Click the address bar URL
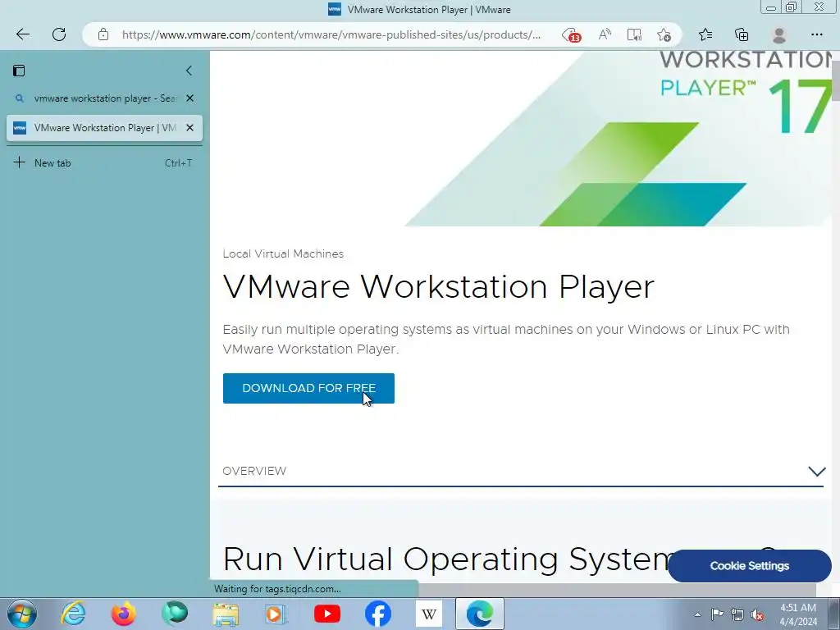 (331, 34)
